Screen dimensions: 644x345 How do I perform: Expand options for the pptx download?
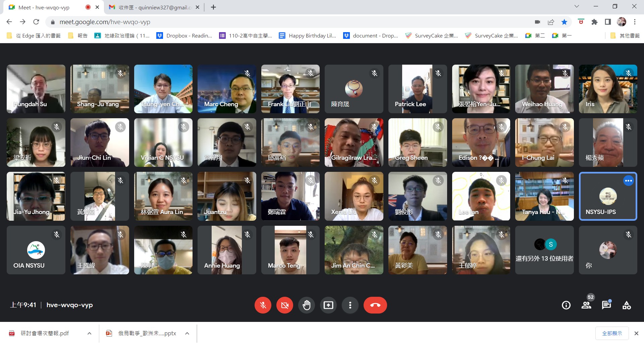pyautogui.click(x=187, y=333)
